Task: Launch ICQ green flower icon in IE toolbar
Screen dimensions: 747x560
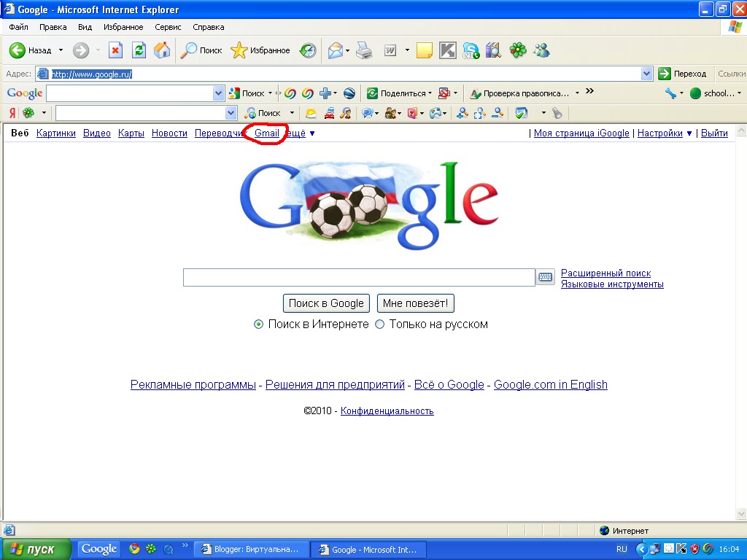Action: point(518,50)
